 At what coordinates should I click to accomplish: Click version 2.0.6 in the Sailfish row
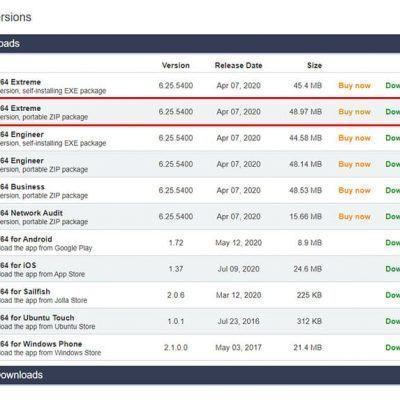click(176, 295)
